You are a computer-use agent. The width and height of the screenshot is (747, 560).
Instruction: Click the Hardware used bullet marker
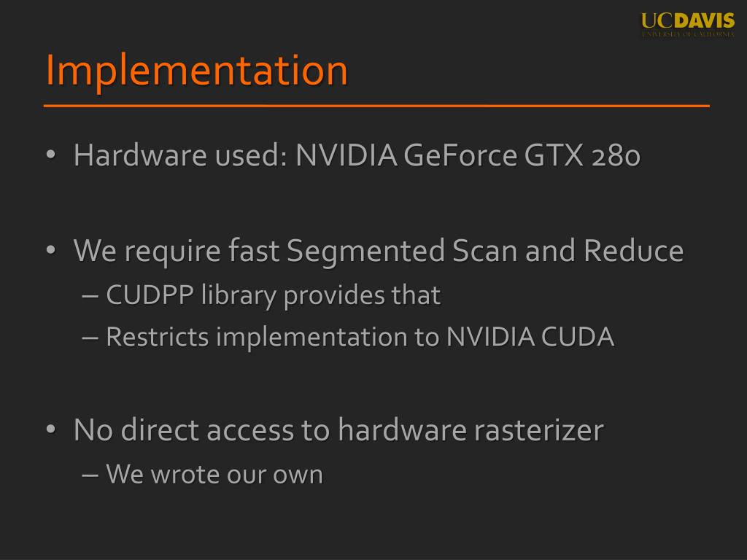51,155
